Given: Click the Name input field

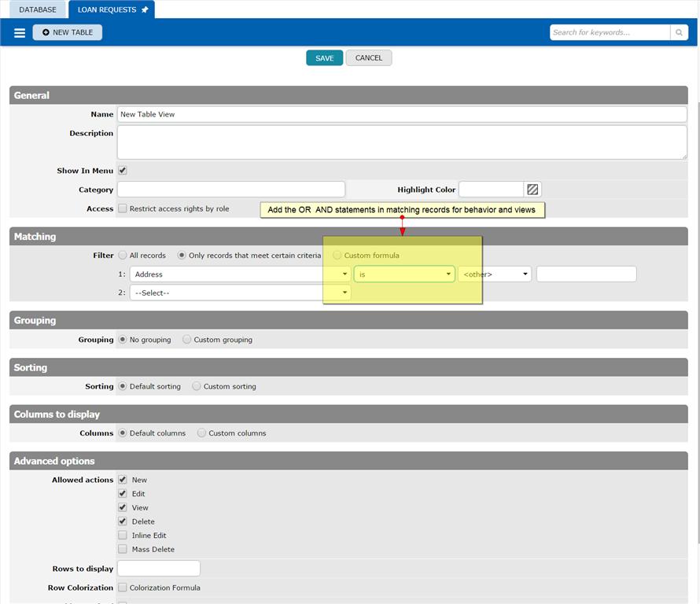Looking at the screenshot, I should pyautogui.click(x=402, y=114).
